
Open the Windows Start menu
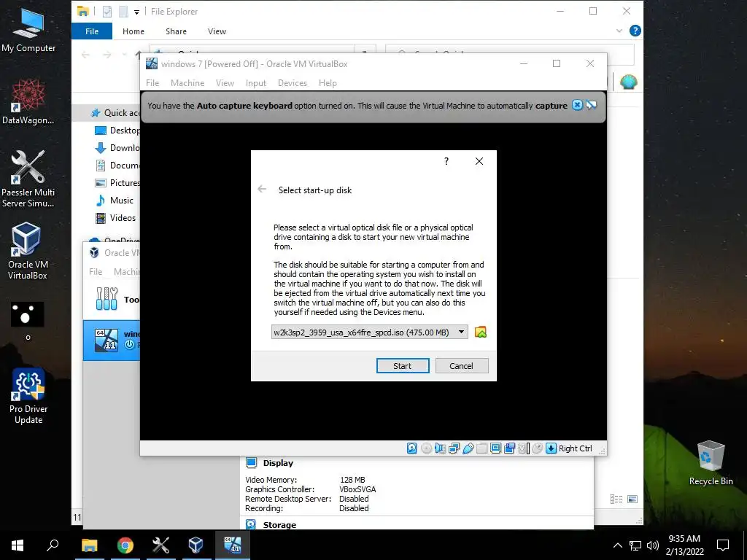pos(18,545)
